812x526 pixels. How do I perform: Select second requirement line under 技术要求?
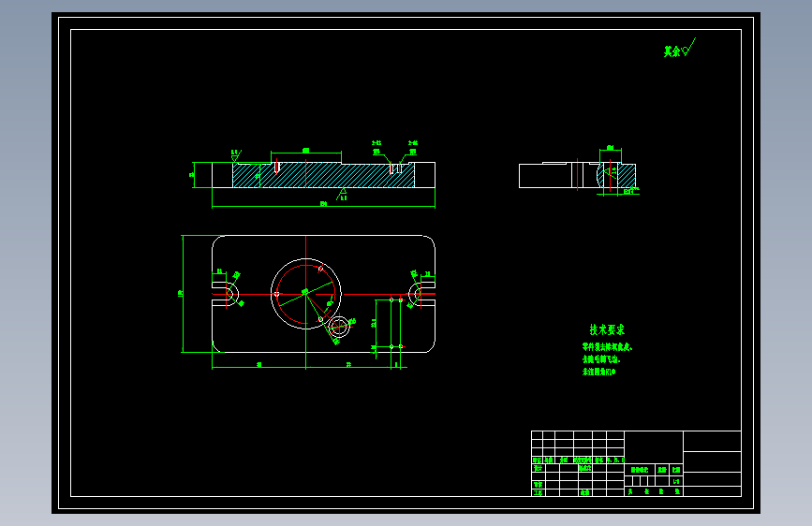[600, 359]
